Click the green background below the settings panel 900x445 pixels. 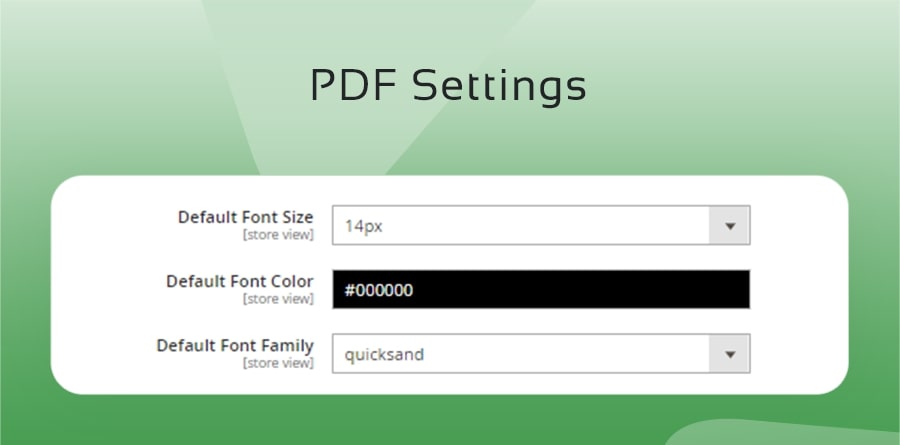[x=400, y=420]
